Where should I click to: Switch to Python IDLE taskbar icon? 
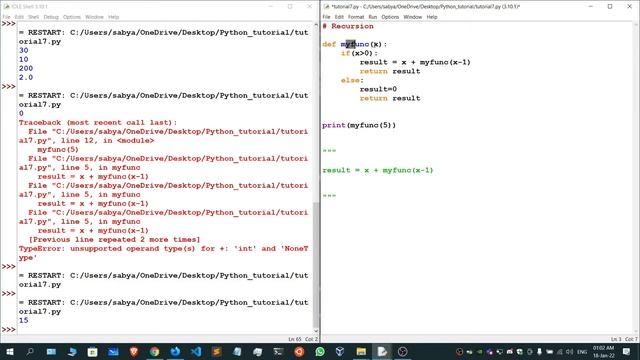pyautogui.click(x=382, y=351)
